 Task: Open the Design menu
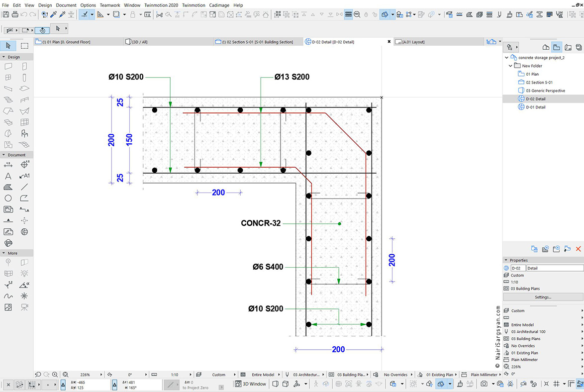click(45, 5)
